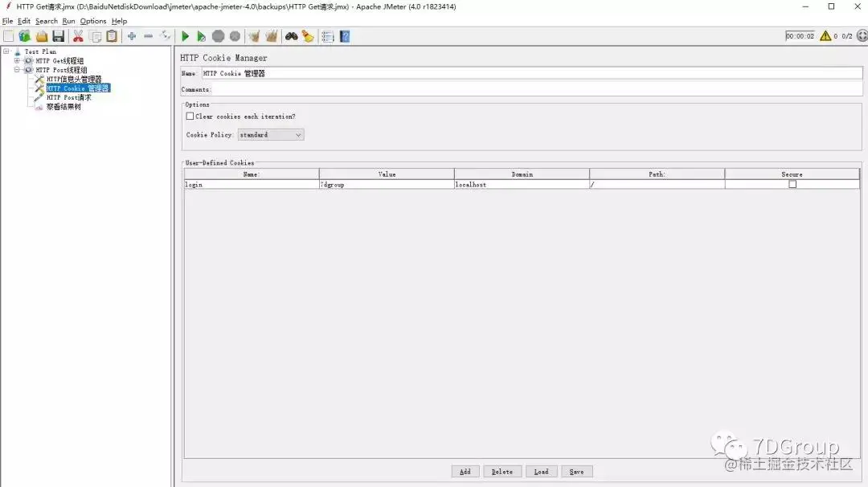868x487 pixels.
Task: Click the 0/2 active threads counter
Action: pos(847,36)
